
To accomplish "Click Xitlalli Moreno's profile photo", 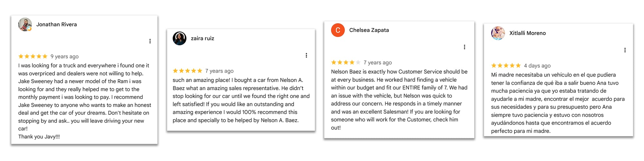I will click(x=498, y=33).
